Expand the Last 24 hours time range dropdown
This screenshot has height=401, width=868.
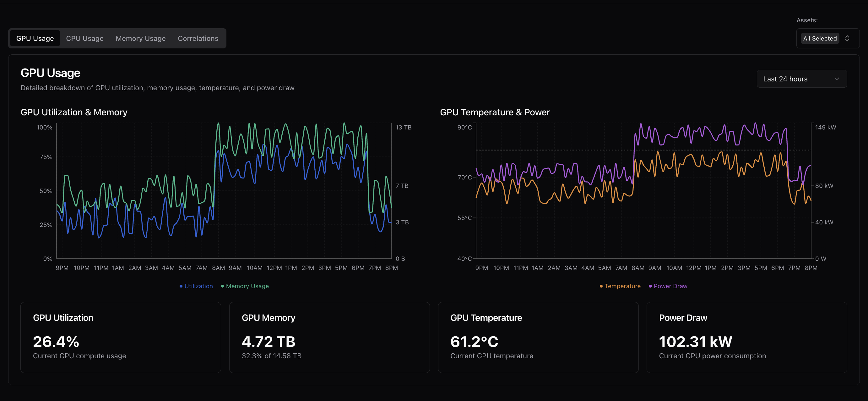click(x=801, y=79)
